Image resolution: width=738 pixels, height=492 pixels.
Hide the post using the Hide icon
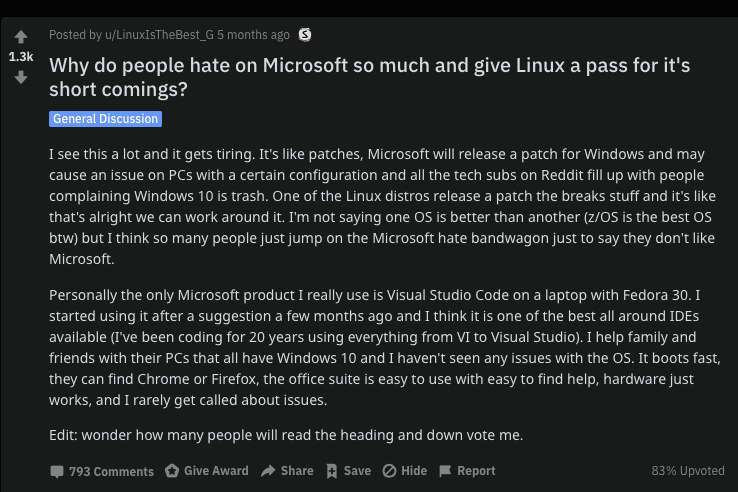tap(389, 471)
